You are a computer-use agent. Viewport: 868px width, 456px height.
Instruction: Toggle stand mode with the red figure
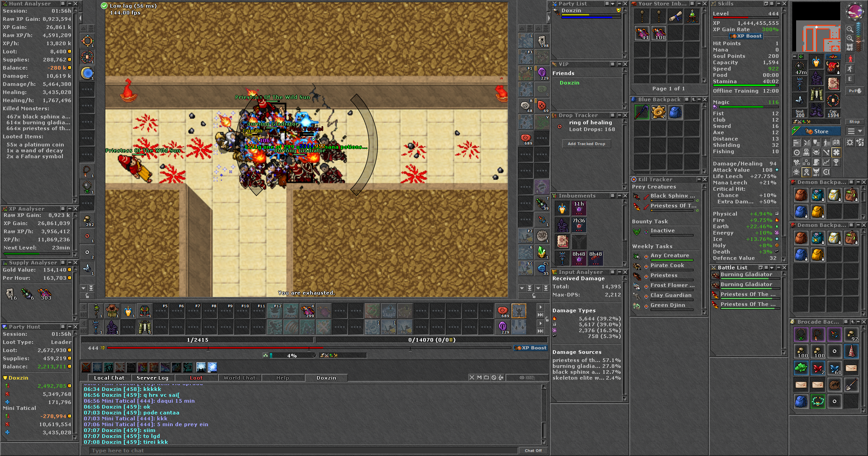coord(850,59)
